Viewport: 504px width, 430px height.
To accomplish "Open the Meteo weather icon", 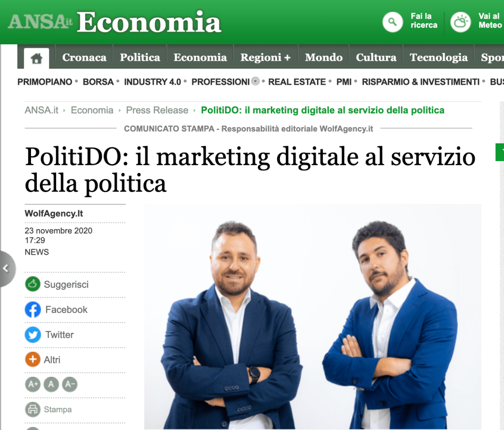I will click(x=460, y=22).
